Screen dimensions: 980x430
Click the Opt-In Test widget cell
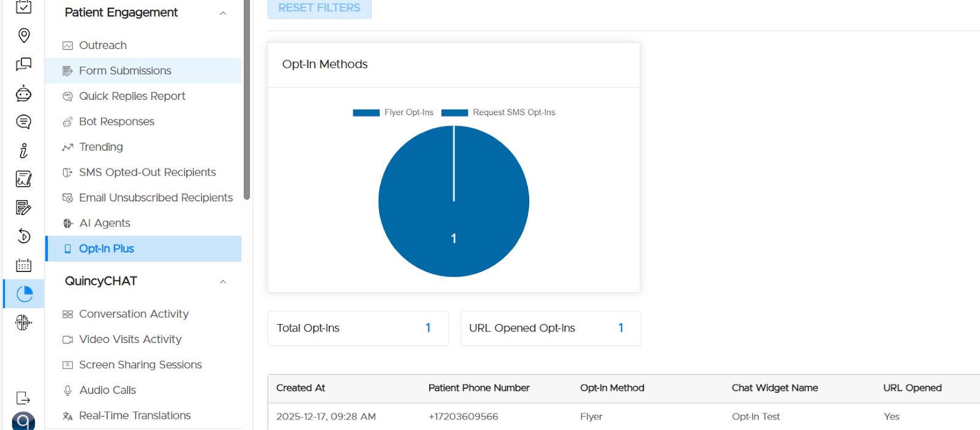[x=756, y=417]
